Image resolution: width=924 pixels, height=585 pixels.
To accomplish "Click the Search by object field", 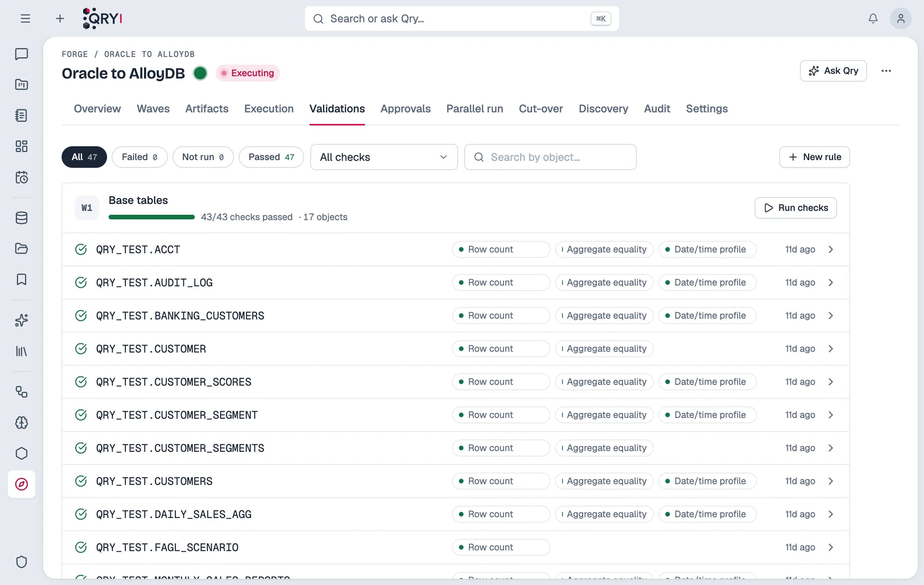I will pyautogui.click(x=550, y=157).
